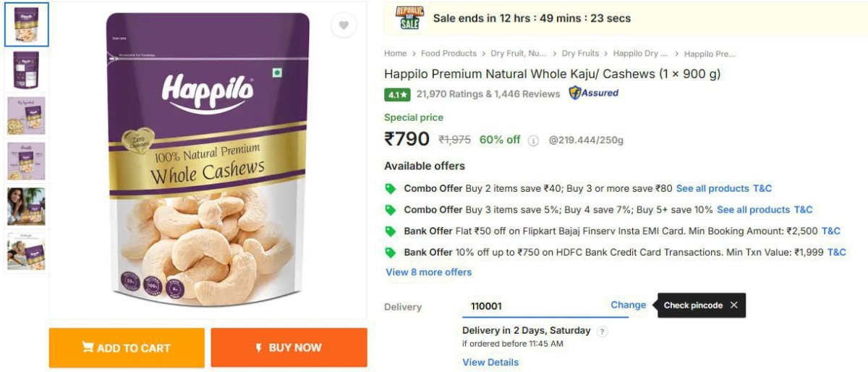Go to Food Products breadcrumb
The image size is (868, 372).
click(448, 54)
